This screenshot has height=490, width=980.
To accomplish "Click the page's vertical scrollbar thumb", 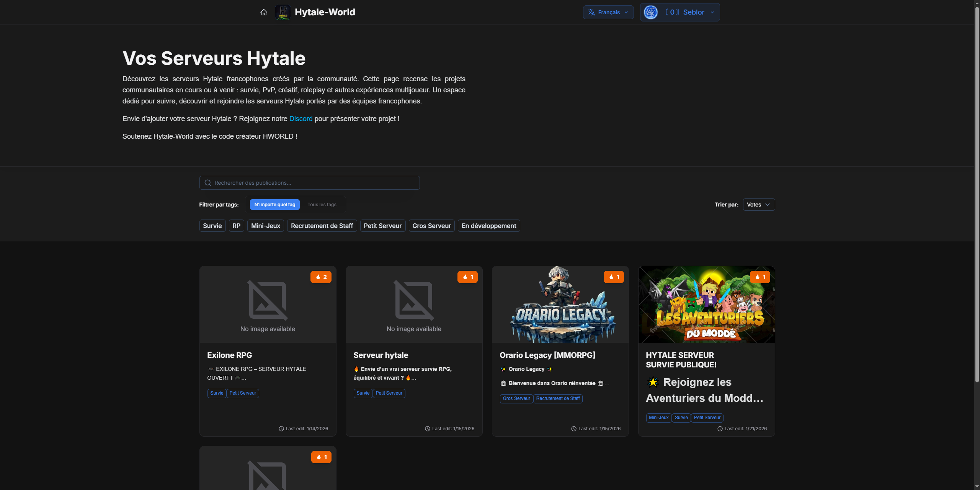I will 977,195.
